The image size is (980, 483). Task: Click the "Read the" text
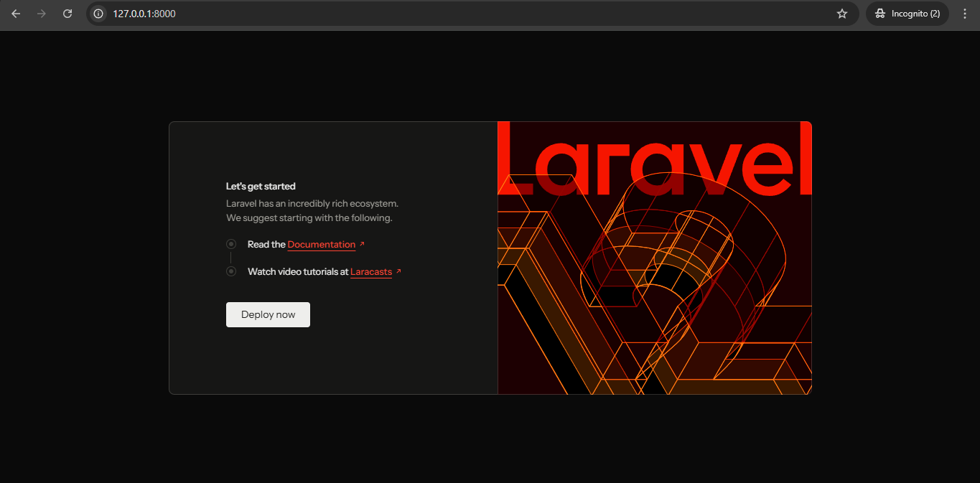click(266, 245)
